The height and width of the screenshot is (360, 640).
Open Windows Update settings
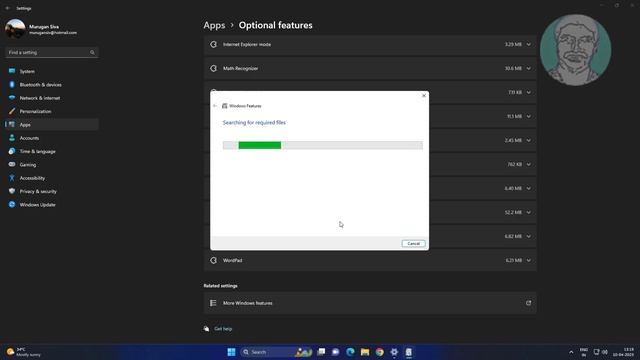click(x=51, y=204)
